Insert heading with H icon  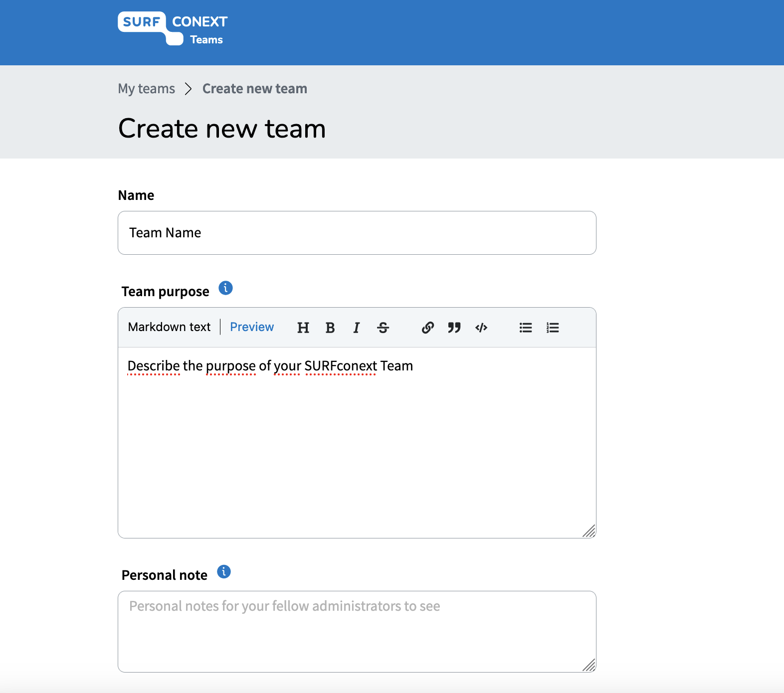pyautogui.click(x=303, y=328)
